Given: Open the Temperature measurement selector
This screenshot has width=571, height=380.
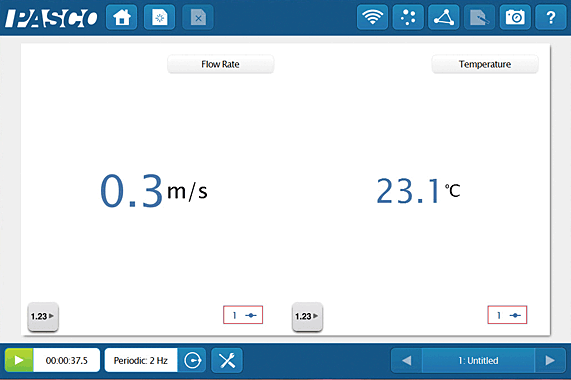Looking at the screenshot, I should pos(485,64).
